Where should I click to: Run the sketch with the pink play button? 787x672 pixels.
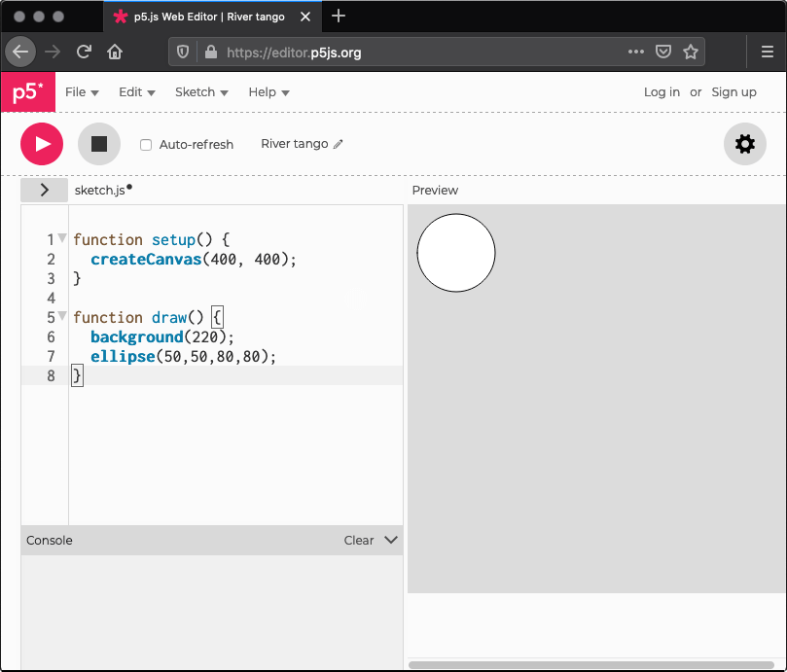[42, 144]
